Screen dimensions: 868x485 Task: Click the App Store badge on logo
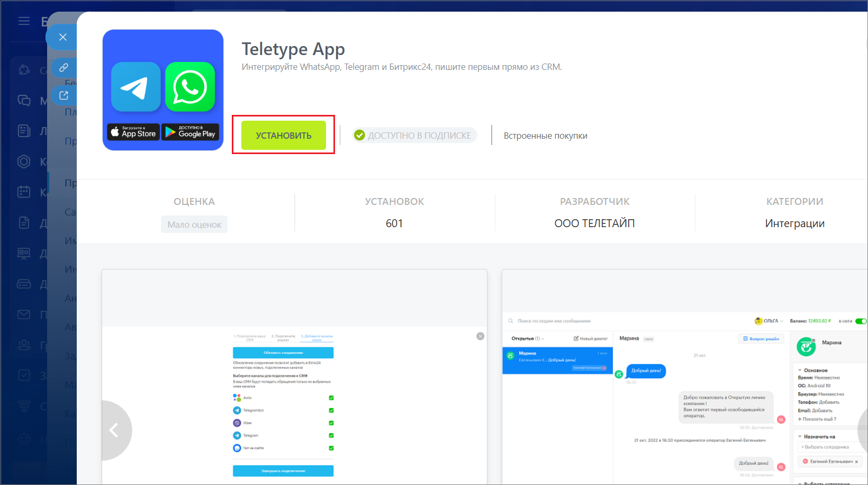coord(133,132)
